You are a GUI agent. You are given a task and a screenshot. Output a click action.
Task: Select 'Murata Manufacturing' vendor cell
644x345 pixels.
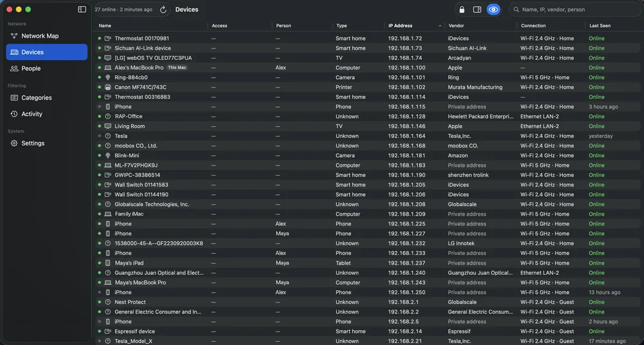coord(475,87)
